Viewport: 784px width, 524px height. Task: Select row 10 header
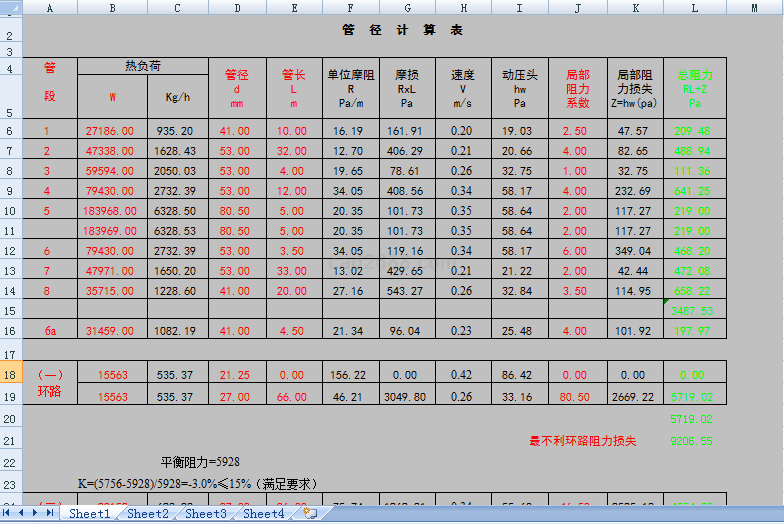(x=10, y=211)
